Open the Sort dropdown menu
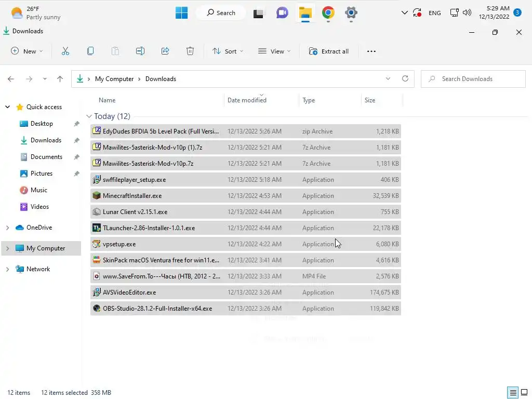The image size is (532, 399). tap(228, 51)
